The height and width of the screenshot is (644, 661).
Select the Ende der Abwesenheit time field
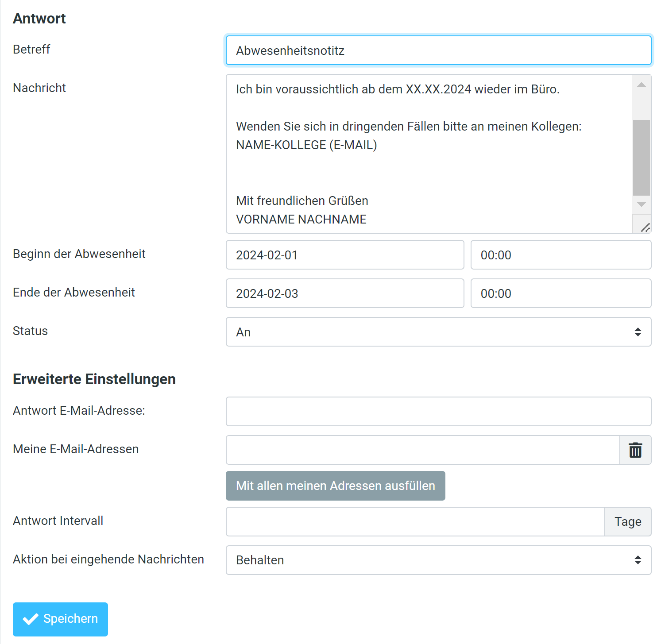(560, 293)
